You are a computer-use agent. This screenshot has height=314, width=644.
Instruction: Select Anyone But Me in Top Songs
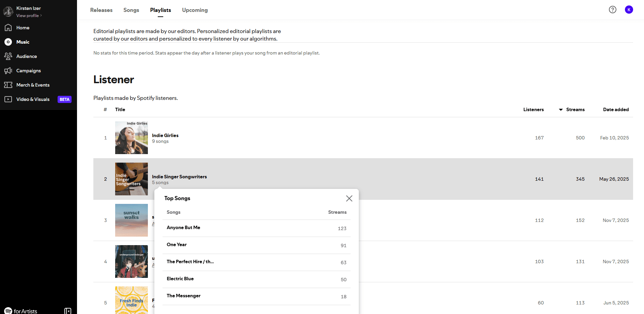tap(183, 227)
